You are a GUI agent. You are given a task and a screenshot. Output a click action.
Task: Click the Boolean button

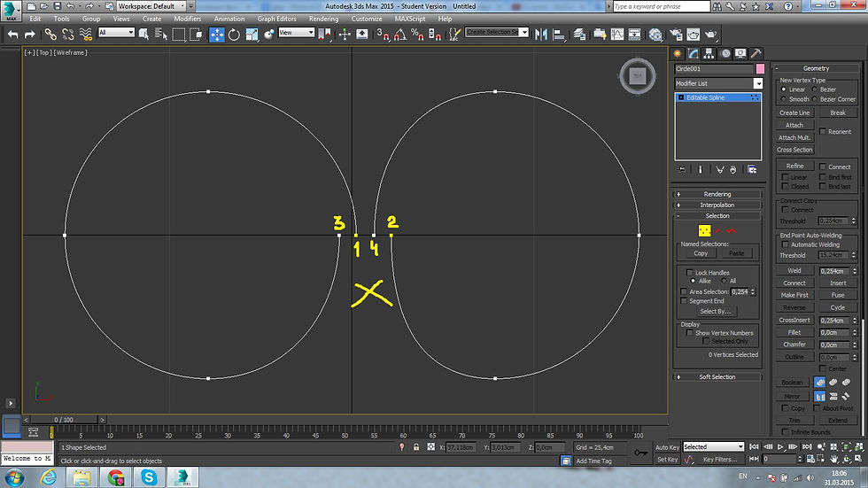click(x=792, y=383)
